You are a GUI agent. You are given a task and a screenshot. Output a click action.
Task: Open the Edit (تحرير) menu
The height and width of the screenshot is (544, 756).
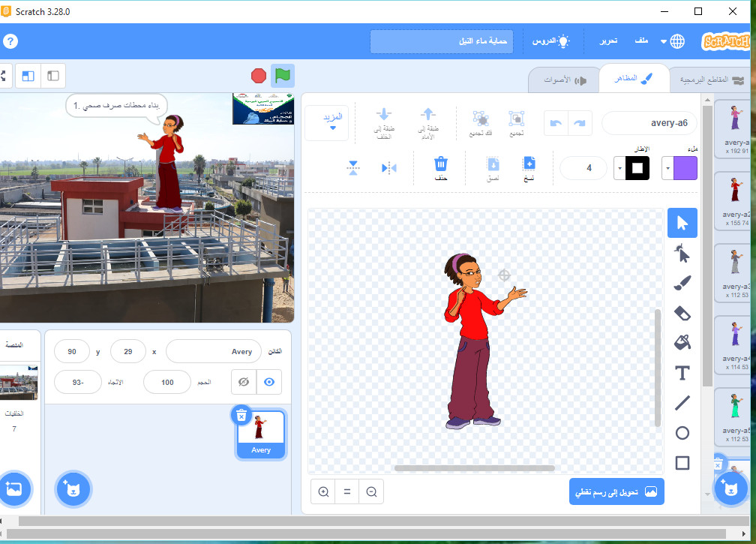click(x=608, y=41)
